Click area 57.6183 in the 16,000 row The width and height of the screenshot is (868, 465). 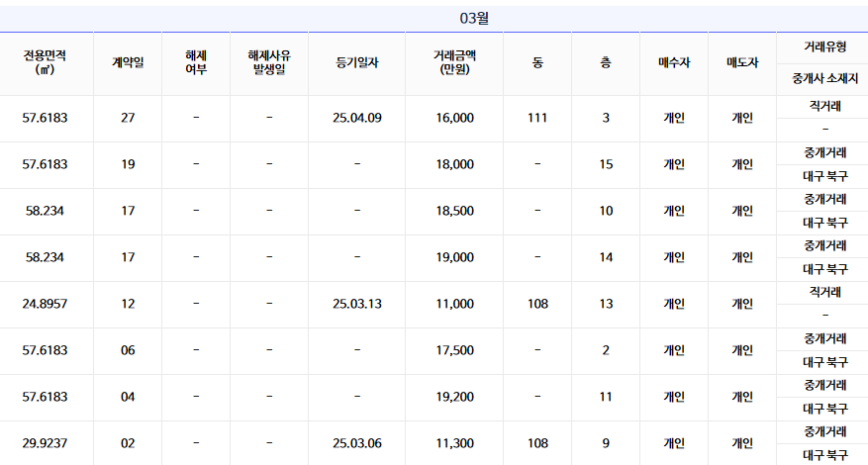coord(45,118)
